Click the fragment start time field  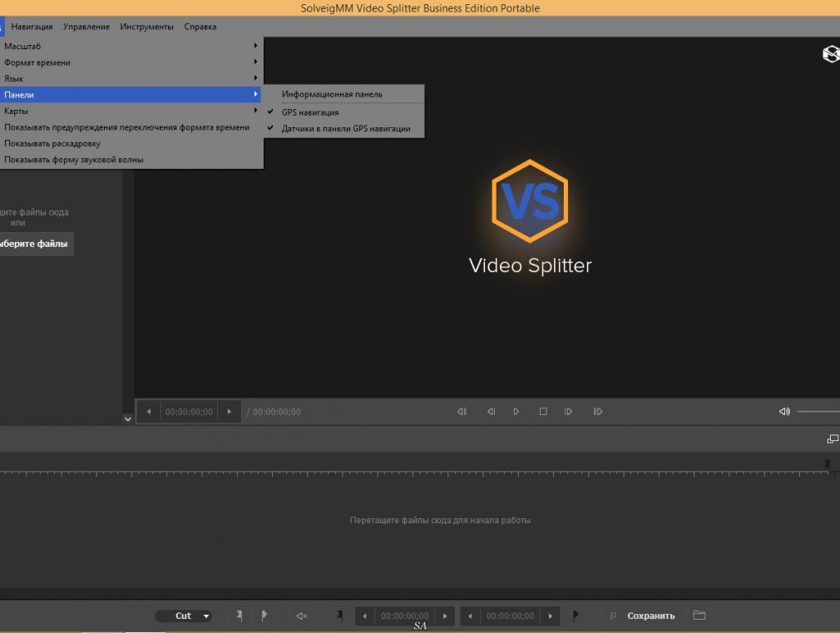click(404, 616)
